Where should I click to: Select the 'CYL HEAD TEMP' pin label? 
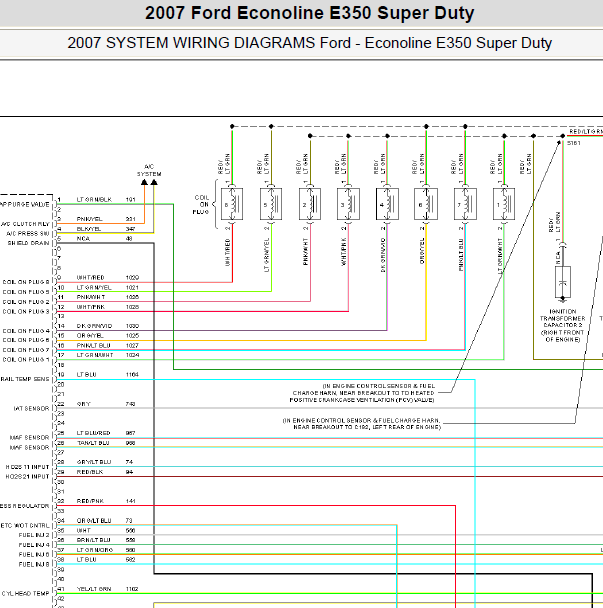point(26,594)
